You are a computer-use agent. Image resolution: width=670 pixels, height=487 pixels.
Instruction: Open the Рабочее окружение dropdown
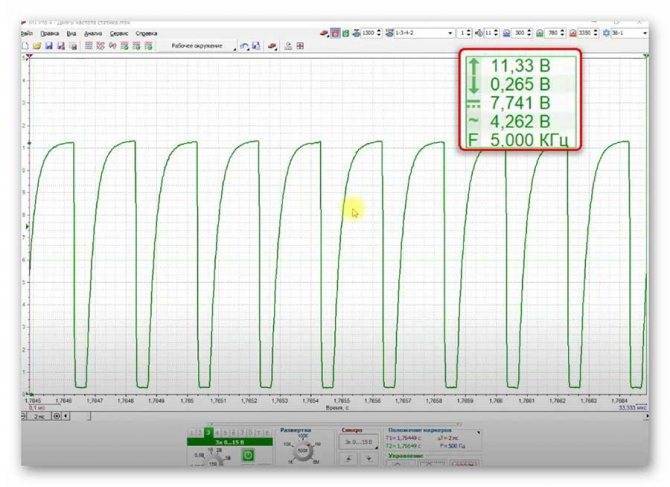201,46
